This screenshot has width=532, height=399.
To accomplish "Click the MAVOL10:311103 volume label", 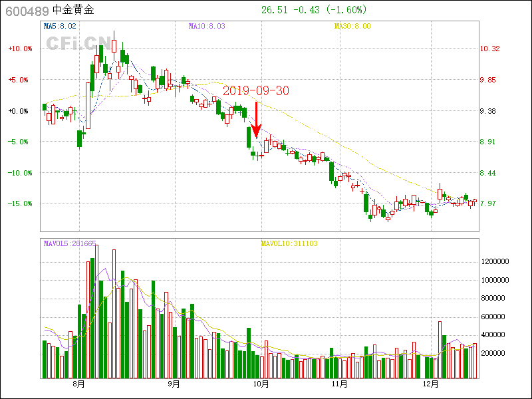I will 289,243.
